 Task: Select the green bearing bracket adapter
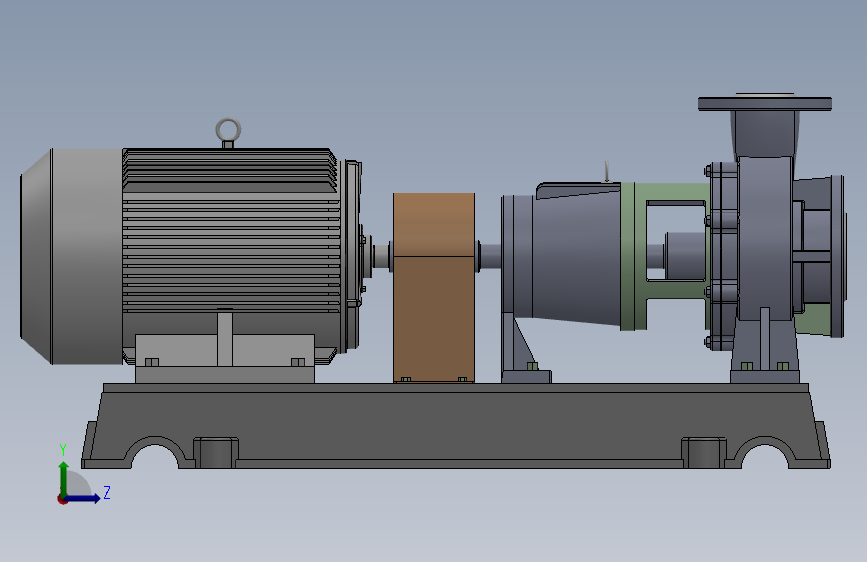(x=633, y=256)
